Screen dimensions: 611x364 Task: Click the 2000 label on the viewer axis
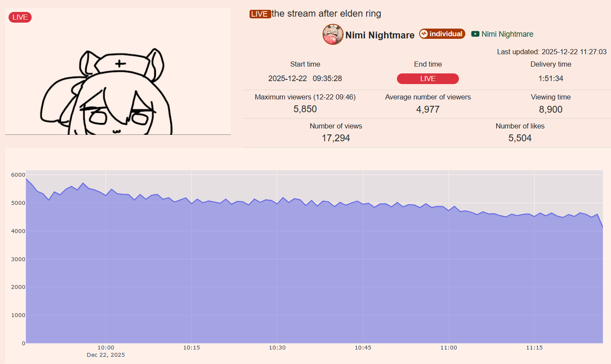point(18,287)
